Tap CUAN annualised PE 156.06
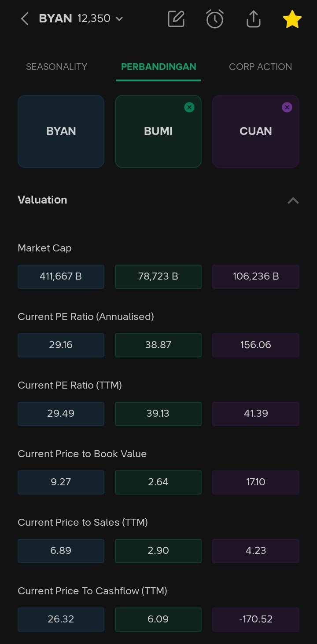The height and width of the screenshot is (644, 317). (x=256, y=345)
